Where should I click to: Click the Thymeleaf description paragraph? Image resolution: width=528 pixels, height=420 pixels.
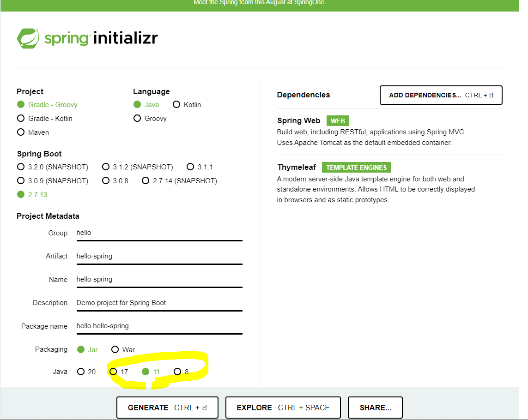(376, 190)
